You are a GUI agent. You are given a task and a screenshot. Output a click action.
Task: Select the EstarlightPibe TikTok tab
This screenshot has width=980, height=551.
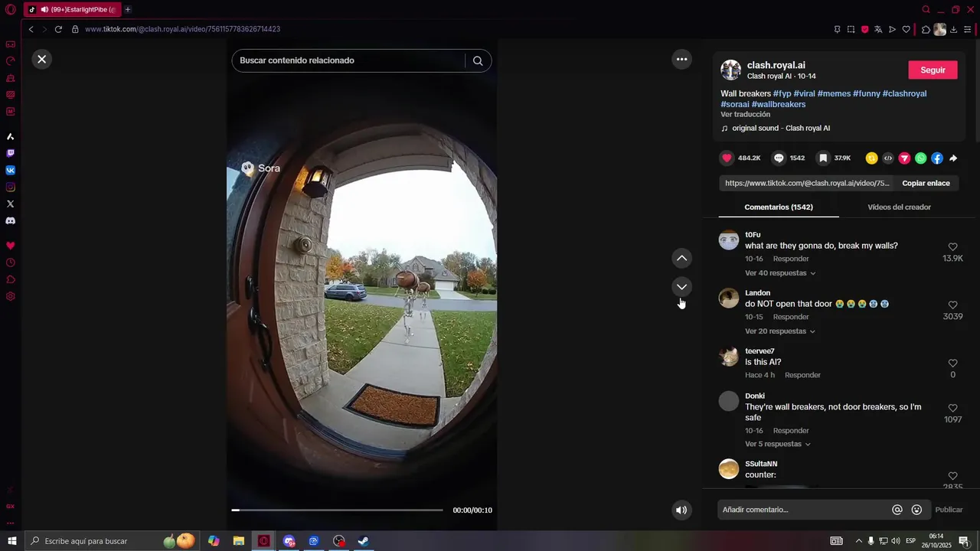[x=73, y=9]
